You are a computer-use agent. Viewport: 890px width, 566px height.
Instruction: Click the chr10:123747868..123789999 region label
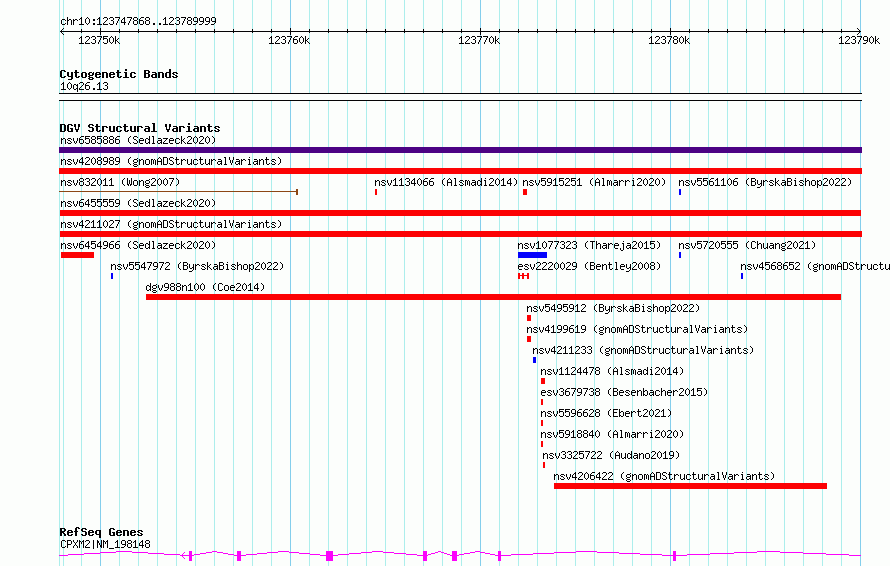138,21
